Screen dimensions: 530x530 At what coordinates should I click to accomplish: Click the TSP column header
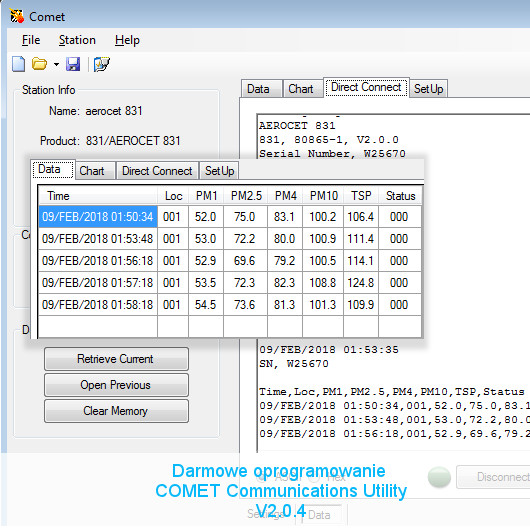[x=361, y=196]
